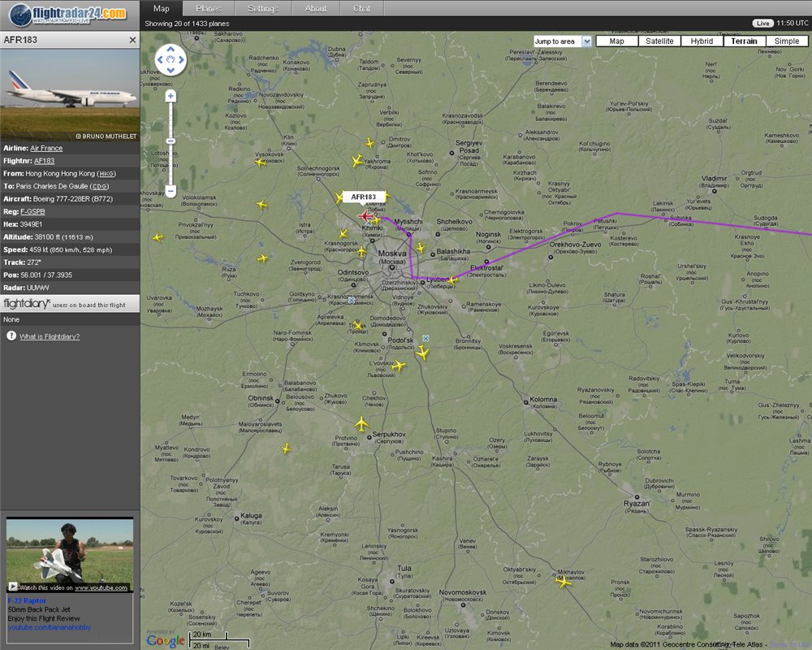Click the Pos 56.001 / 37.3935 row
This screenshot has height=650, width=812.
click(x=70, y=275)
